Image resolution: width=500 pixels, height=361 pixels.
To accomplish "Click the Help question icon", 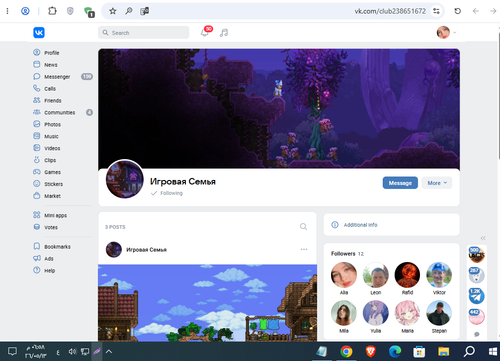I will pyautogui.click(x=37, y=270).
